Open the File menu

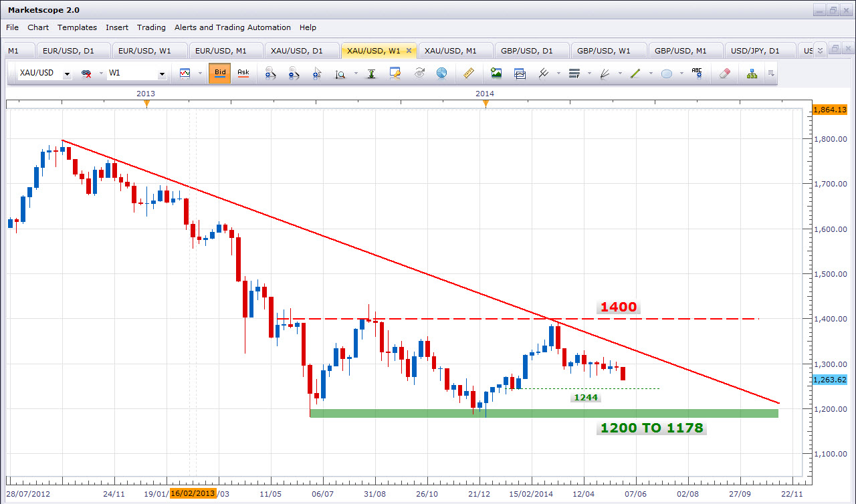point(12,27)
